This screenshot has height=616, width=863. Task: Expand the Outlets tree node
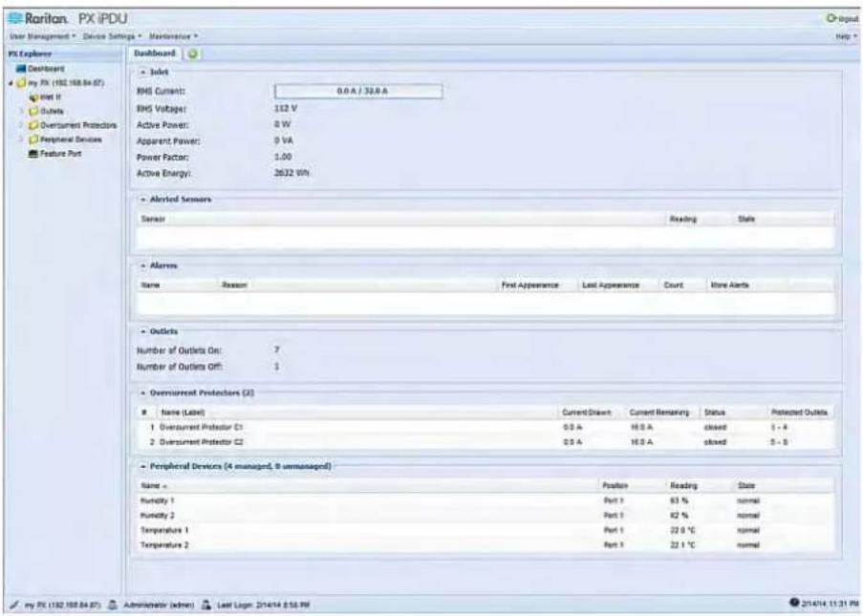click(x=22, y=111)
